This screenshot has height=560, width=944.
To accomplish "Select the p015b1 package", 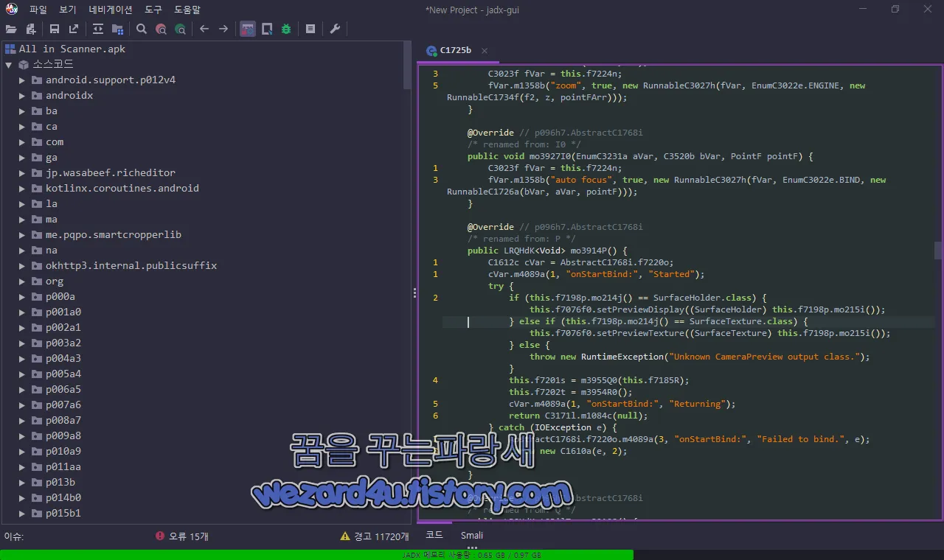I will (63, 513).
